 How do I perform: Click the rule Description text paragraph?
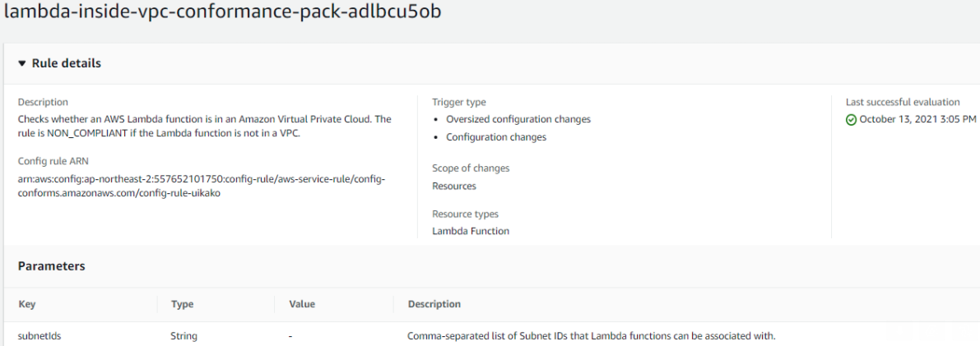coord(204,127)
